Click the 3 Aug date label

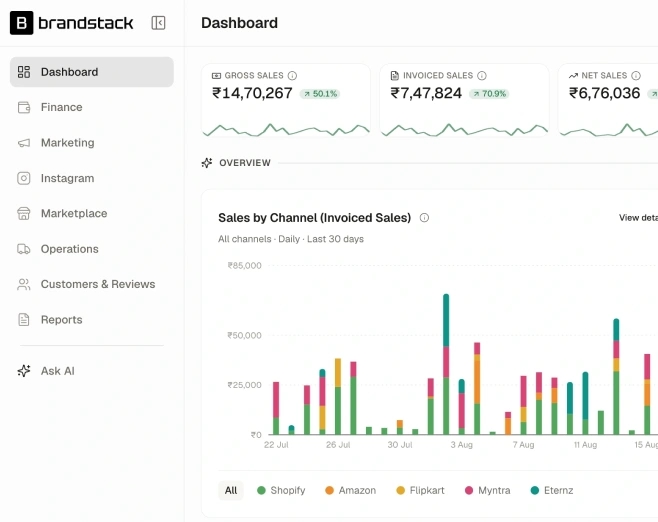point(462,445)
